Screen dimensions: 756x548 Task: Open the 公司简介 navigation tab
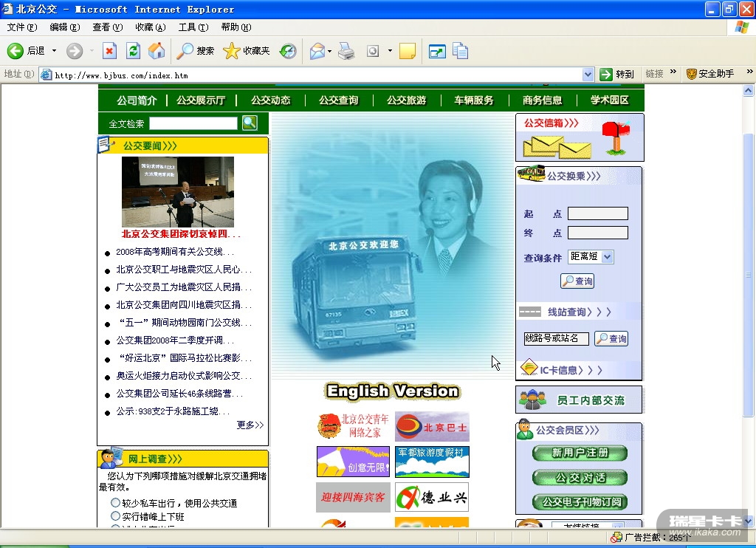tap(137, 100)
